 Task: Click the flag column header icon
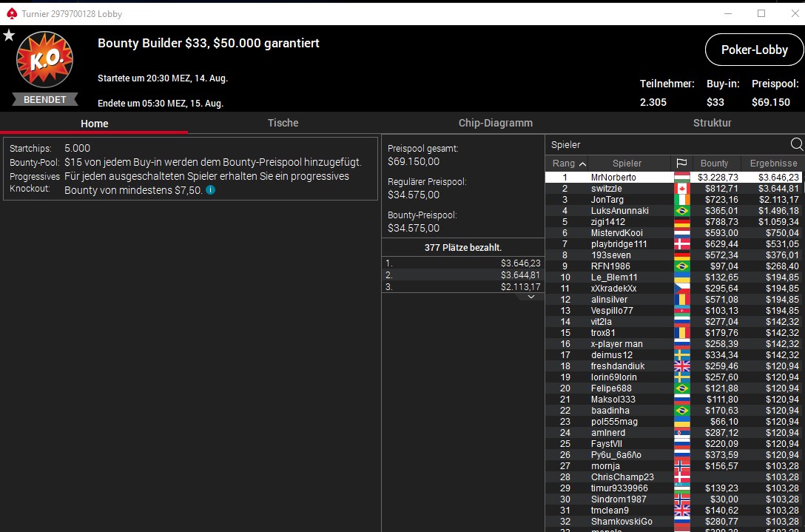click(x=681, y=164)
